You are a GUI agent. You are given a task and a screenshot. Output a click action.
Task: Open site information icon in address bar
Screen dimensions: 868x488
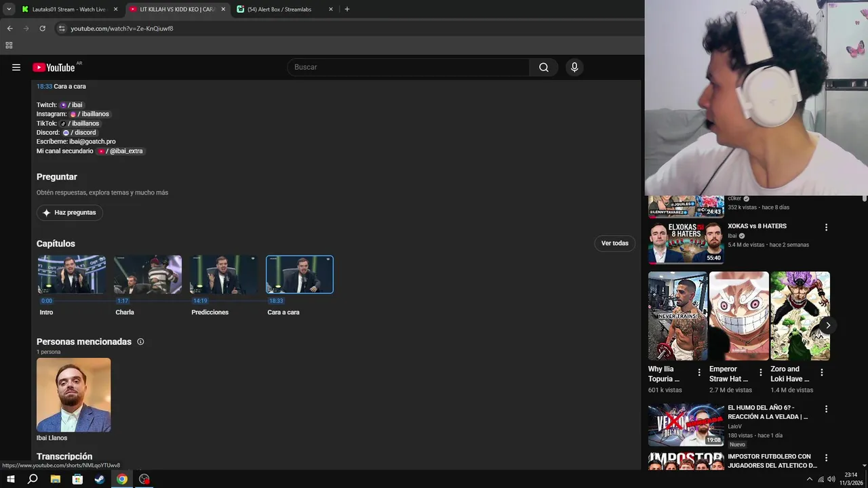click(x=62, y=28)
